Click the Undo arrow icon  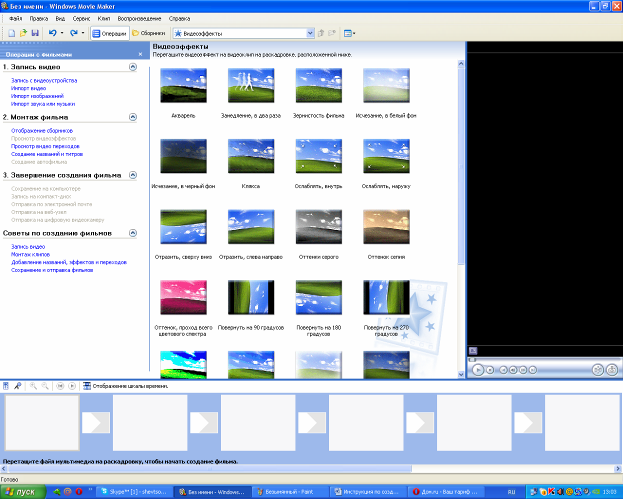click(52, 33)
